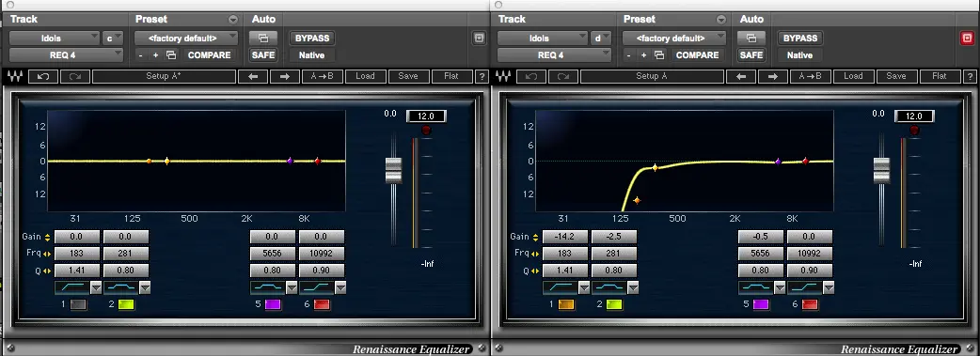Open band 2 filter type dropdown arrow, right window
The image size is (980, 356).
633,287
